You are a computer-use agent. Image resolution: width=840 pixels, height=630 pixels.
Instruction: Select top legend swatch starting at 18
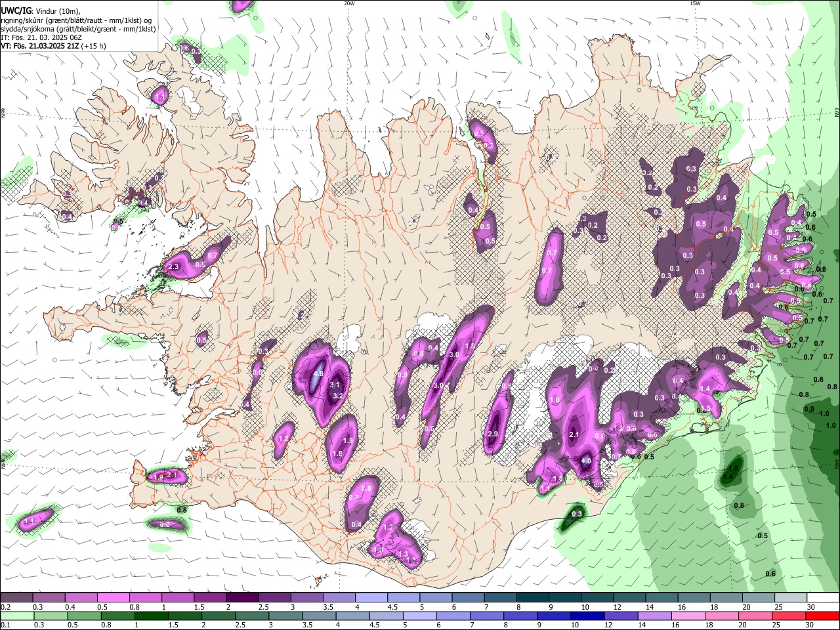click(726, 597)
